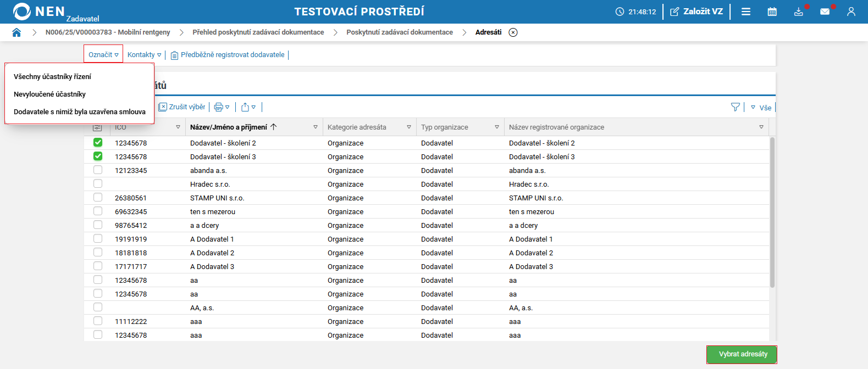Open the IČO column filter arrow
This screenshot has width=868, height=369.
(178, 127)
